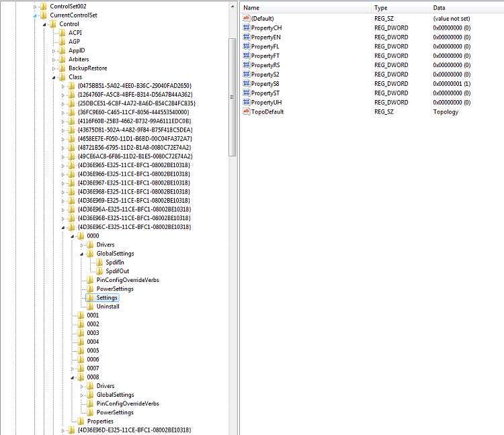Select the PinConfigOverrideVerbs key under 0000
504x435 pixels.
[x=128, y=280]
